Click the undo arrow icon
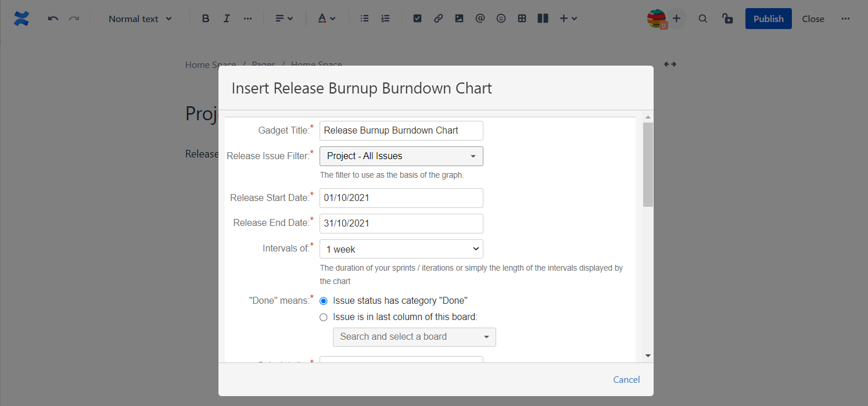 pyautogui.click(x=53, y=19)
